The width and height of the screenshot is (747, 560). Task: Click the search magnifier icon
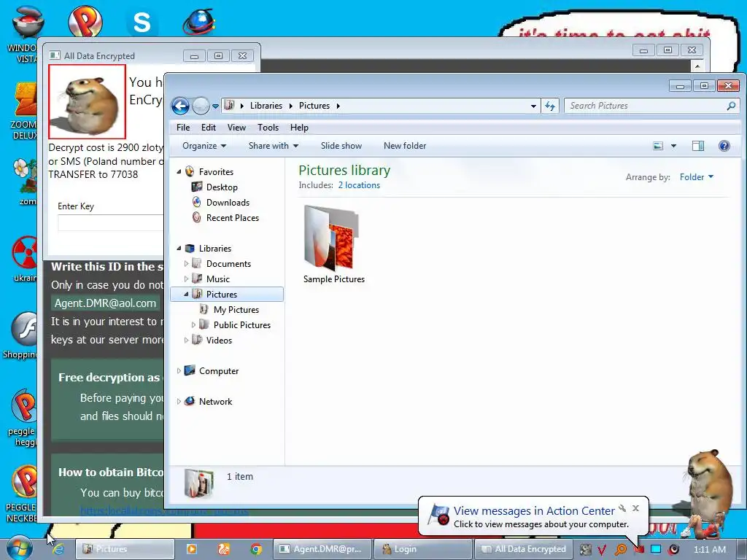[731, 106]
